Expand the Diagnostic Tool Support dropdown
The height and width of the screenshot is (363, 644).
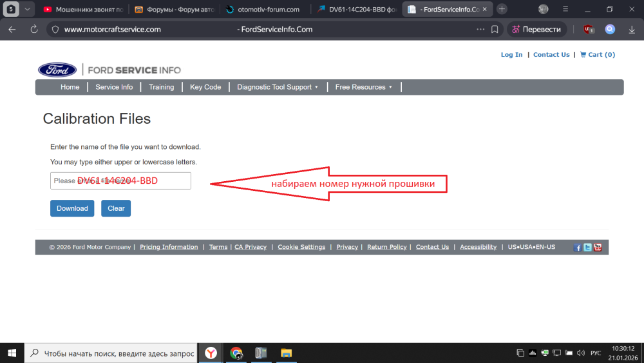[x=278, y=87]
